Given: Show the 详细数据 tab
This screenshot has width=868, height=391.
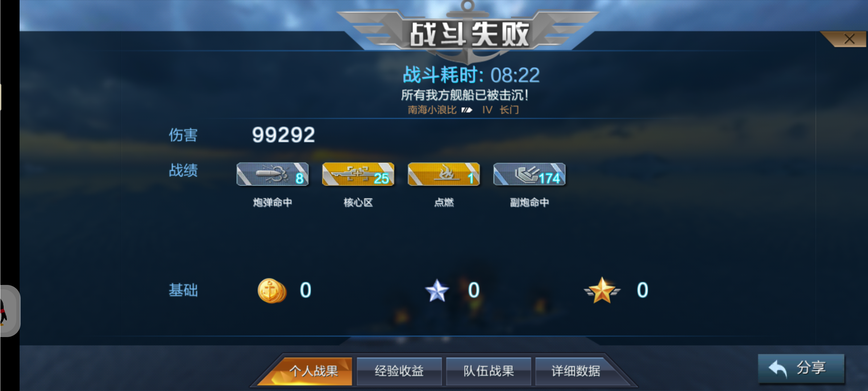Looking at the screenshot, I should (576, 371).
